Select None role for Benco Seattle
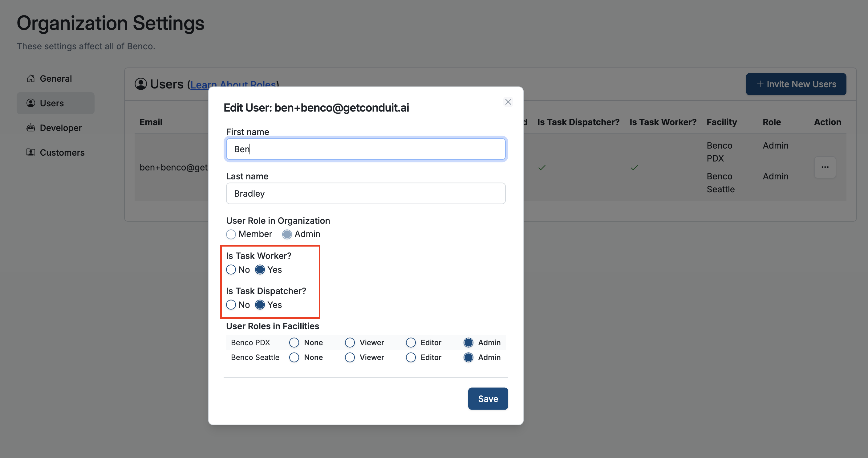 point(294,358)
